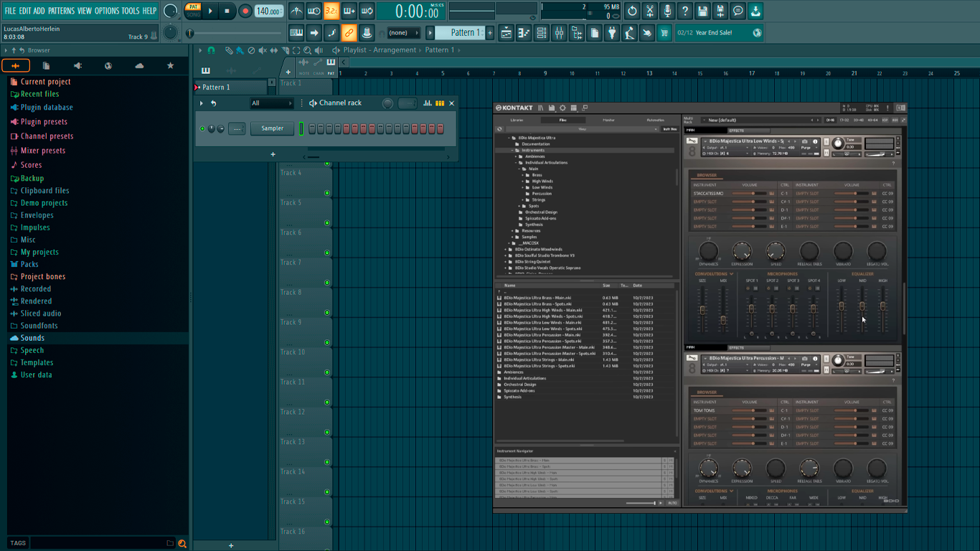Start playback with the play button

click(210, 11)
